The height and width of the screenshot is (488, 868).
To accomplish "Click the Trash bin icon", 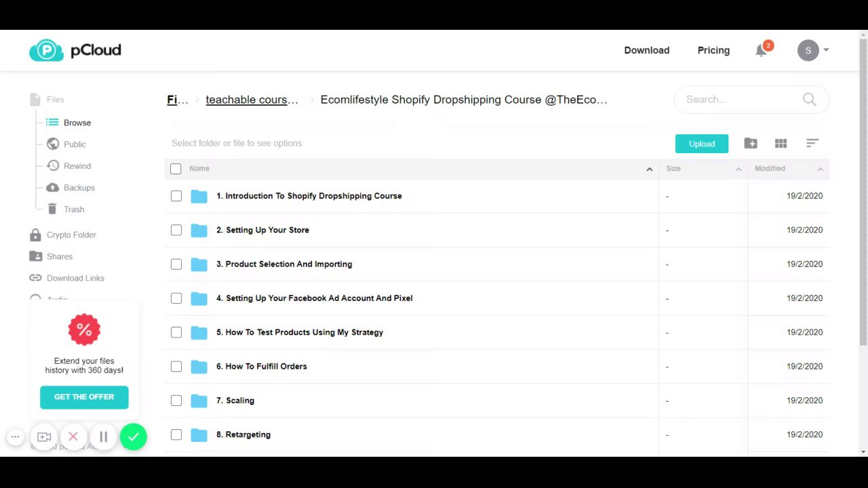I will coord(52,209).
